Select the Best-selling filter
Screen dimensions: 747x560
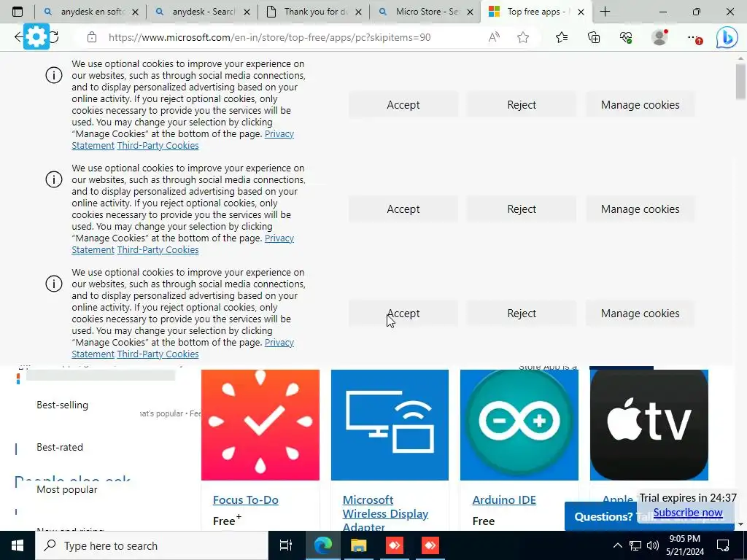coord(63,405)
